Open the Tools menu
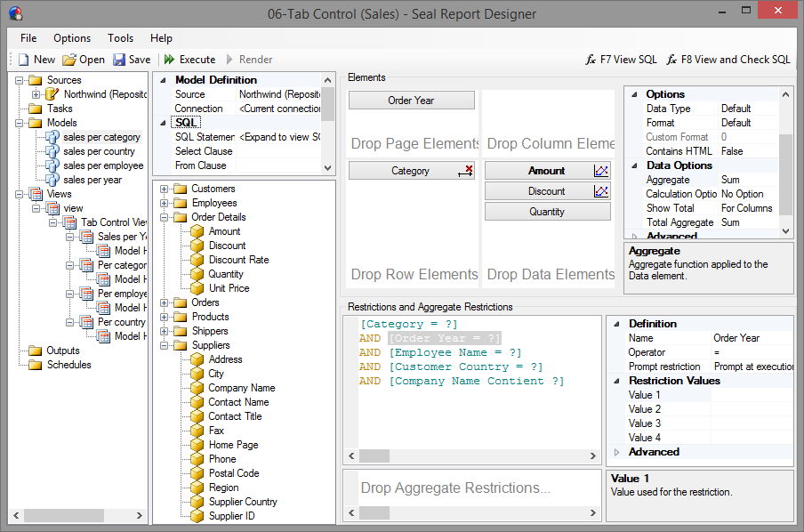Image resolution: width=804 pixels, height=532 pixels. [120, 38]
